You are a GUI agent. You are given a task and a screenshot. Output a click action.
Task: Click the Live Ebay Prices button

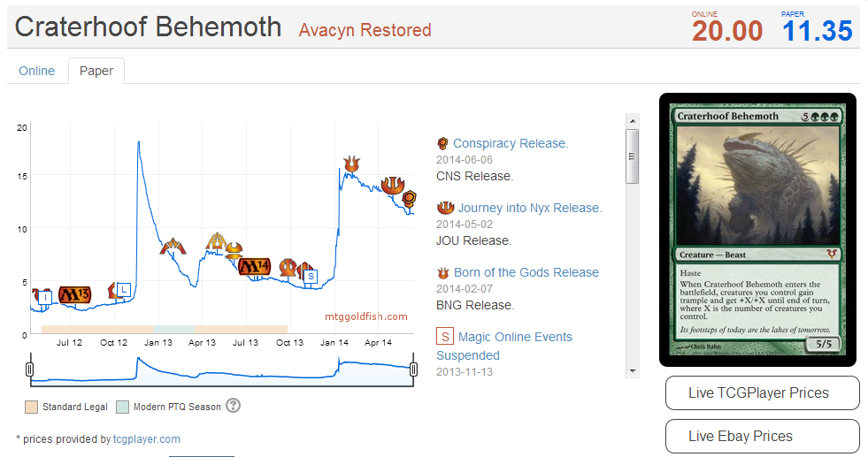pyautogui.click(x=762, y=437)
